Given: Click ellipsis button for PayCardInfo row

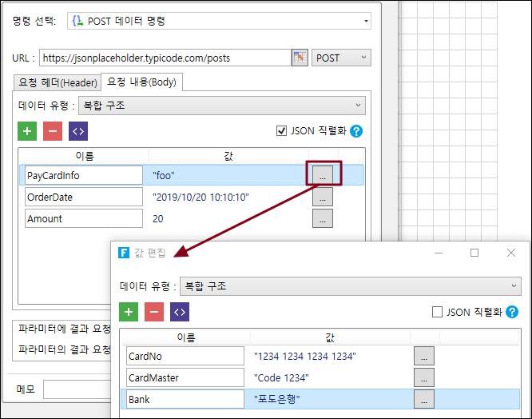Looking at the screenshot, I should [323, 174].
